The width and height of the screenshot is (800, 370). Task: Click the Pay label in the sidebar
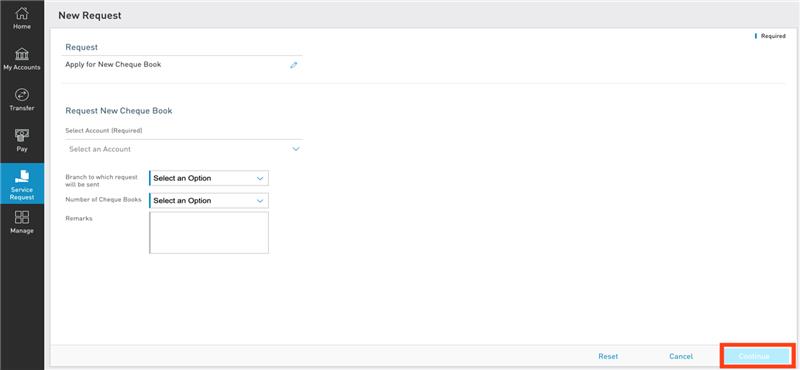(x=22, y=149)
